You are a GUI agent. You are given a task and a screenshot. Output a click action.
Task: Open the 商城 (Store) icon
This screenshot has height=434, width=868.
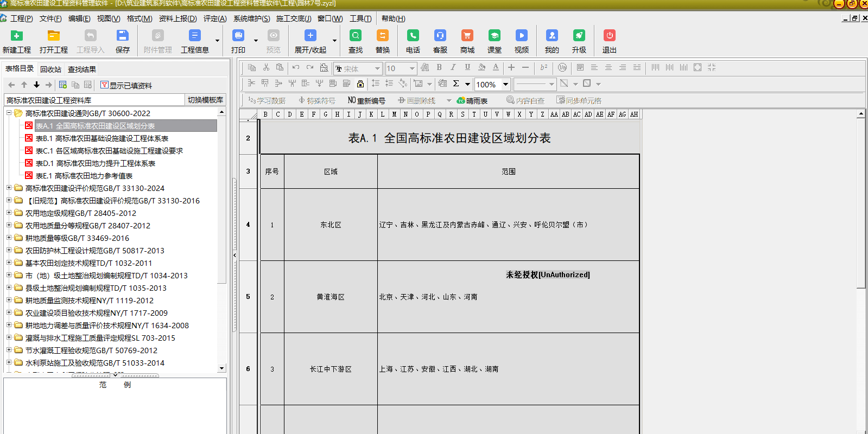[x=467, y=36]
